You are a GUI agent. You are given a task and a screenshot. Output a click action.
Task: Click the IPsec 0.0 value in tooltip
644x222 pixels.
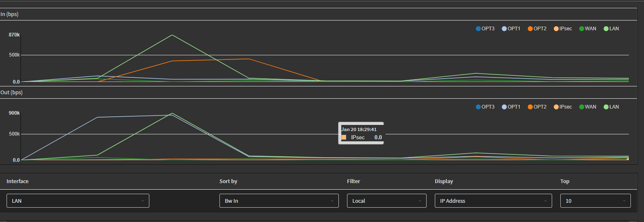tap(378, 138)
